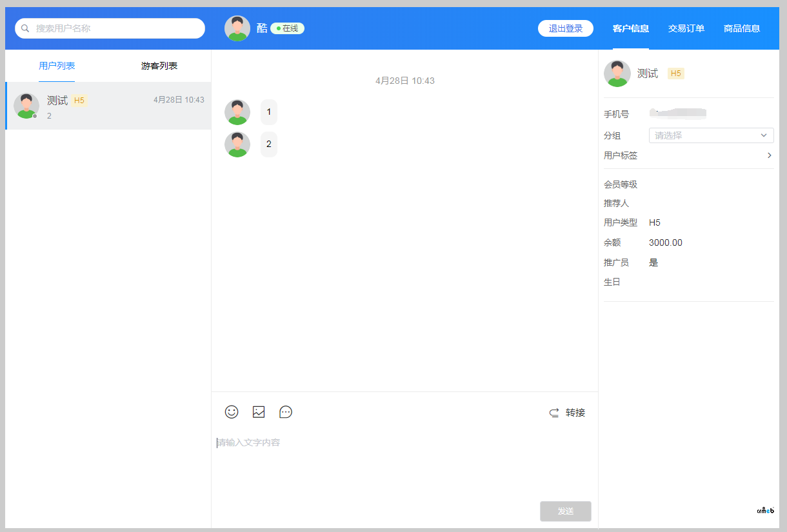The width and height of the screenshot is (787, 532).
Task: Click the agent avatar in the header
Action: tap(237, 28)
